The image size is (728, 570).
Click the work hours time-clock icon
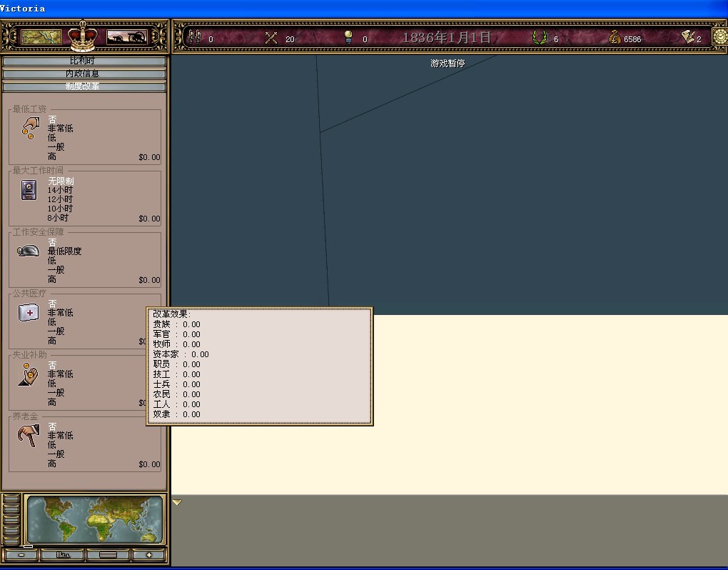pyautogui.click(x=29, y=190)
